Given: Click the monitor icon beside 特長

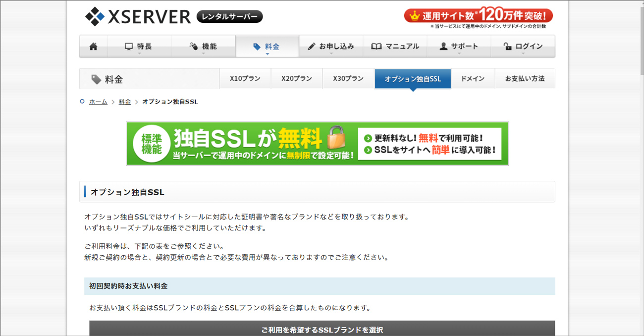Looking at the screenshot, I should [x=129, y=47].
